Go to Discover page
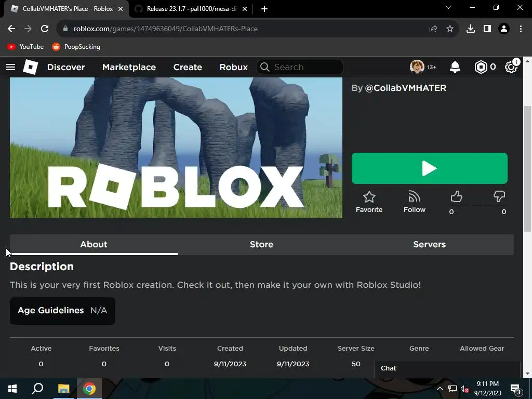 click(x=66, y=67)
